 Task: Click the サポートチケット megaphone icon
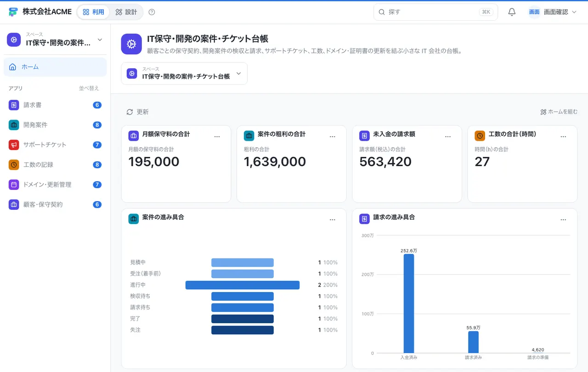pyautogui.click(x=14, y=145)
